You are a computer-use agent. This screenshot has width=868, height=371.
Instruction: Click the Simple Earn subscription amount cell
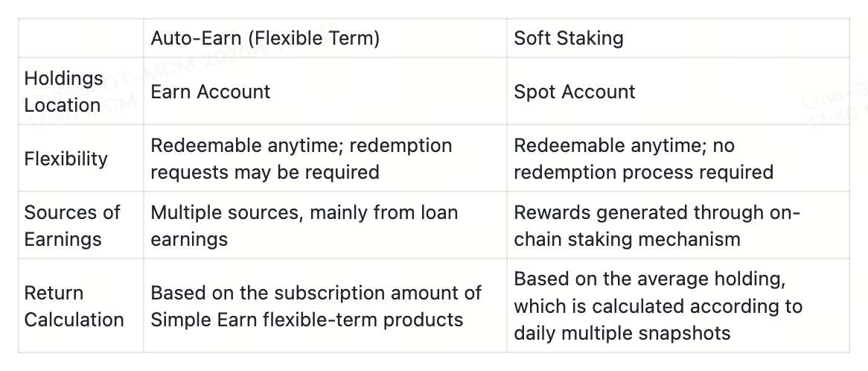tap(316, 306)
